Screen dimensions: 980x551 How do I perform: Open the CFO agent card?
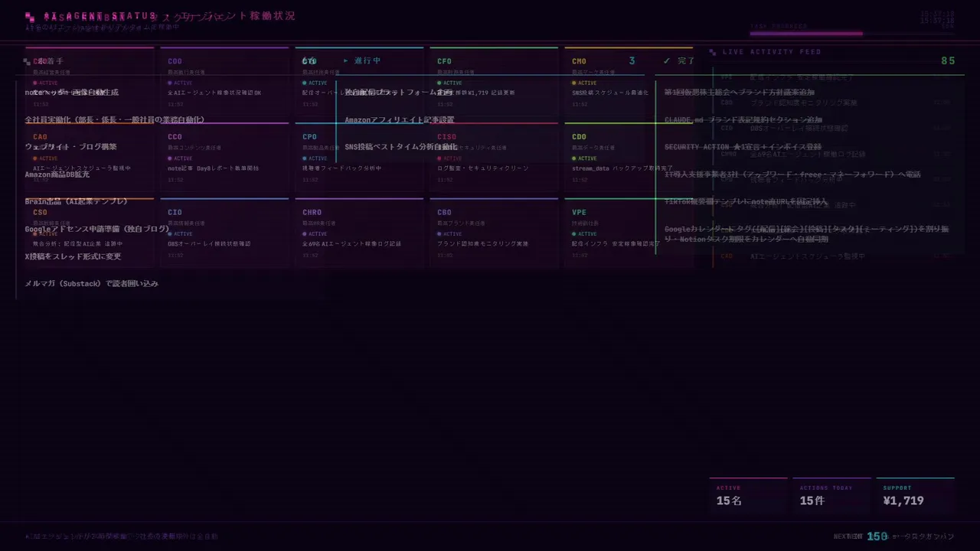tap(494, 80)
